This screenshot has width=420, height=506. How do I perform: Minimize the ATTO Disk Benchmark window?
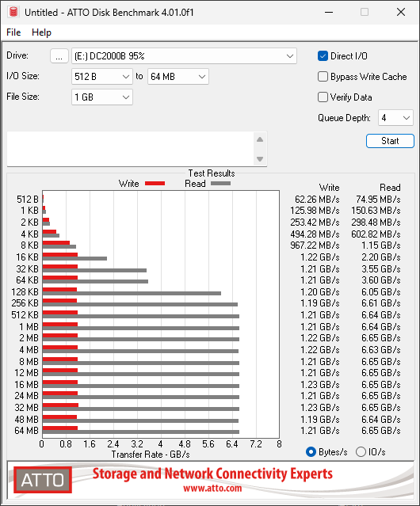[x=329, y=12]
